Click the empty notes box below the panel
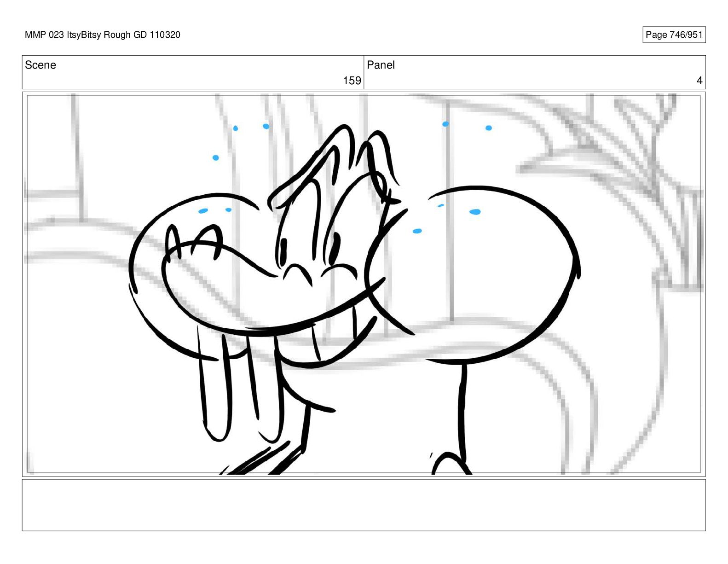 point(364,505)
